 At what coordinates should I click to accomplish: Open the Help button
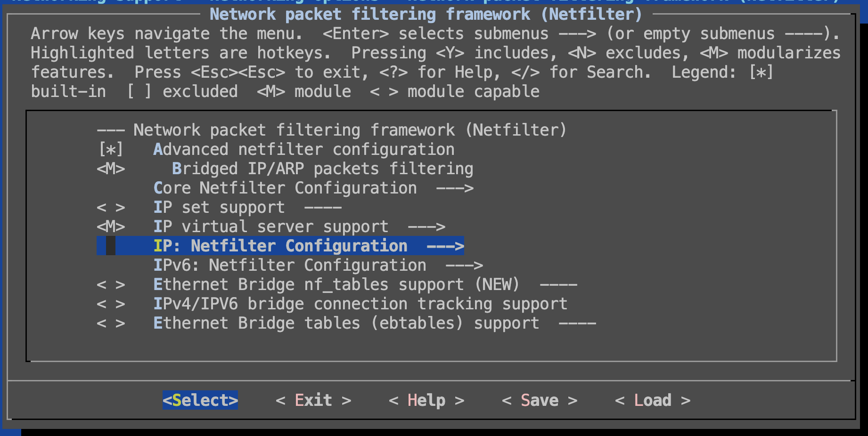426,400
